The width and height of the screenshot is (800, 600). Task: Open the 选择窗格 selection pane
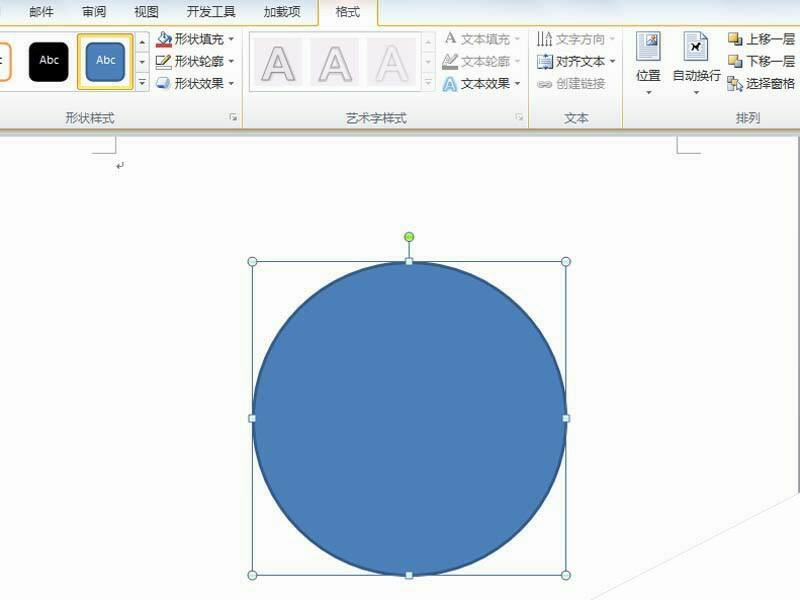pos(761,84)
